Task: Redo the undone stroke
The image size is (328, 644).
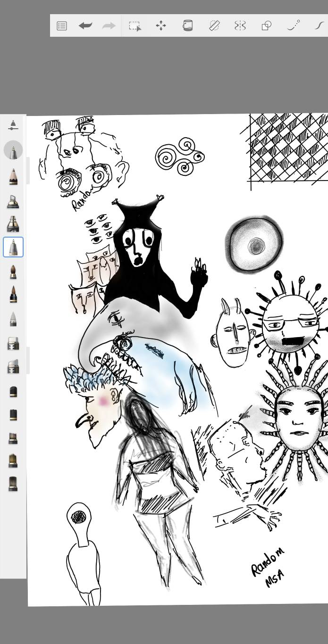Action: pyautogui.click(x=109, y=25)
